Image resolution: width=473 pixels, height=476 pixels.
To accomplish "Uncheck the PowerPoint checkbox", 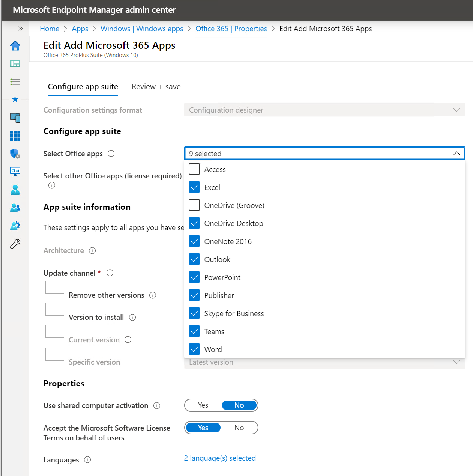I will [x=194, y=277].
